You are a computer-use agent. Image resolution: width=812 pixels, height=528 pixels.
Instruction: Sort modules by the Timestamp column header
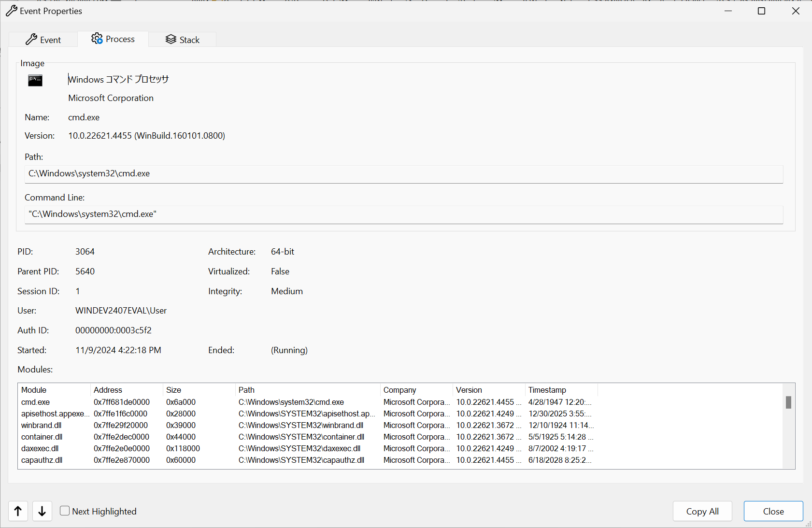coord(560,390)
